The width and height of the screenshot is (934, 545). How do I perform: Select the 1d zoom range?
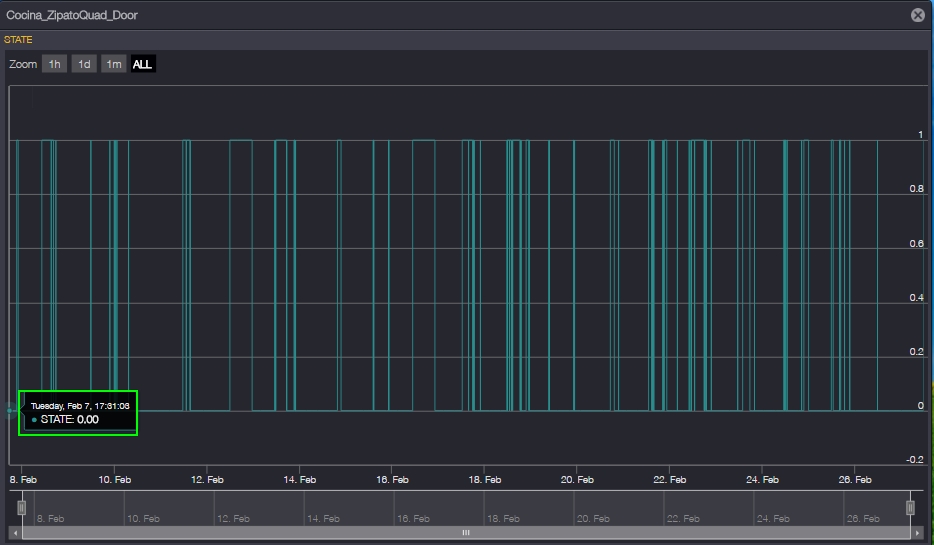coord(84,64)
